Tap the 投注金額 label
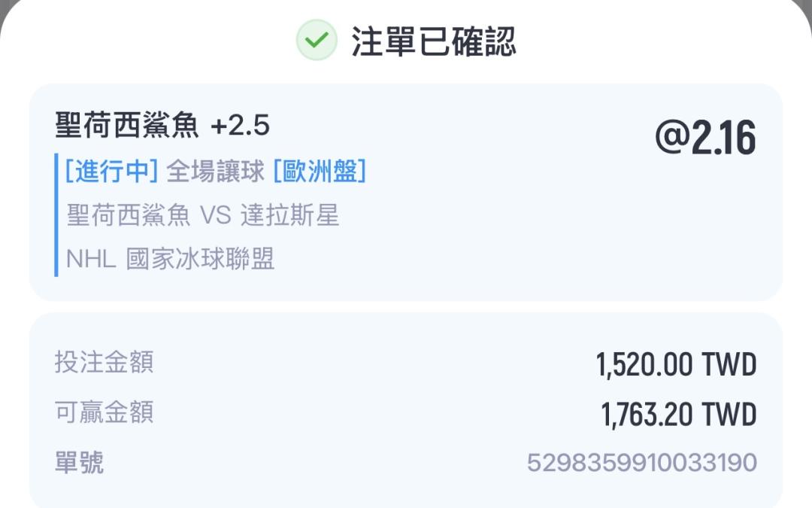 [x=104, y=362]
